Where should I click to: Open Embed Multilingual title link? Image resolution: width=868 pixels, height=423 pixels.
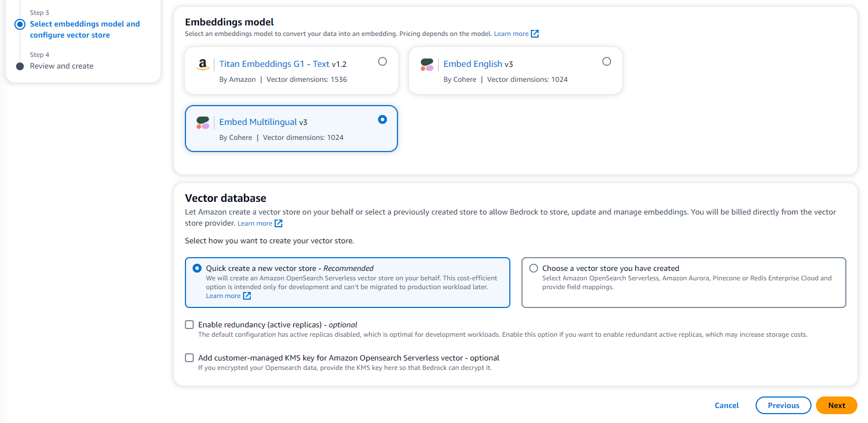pos(258,122)
